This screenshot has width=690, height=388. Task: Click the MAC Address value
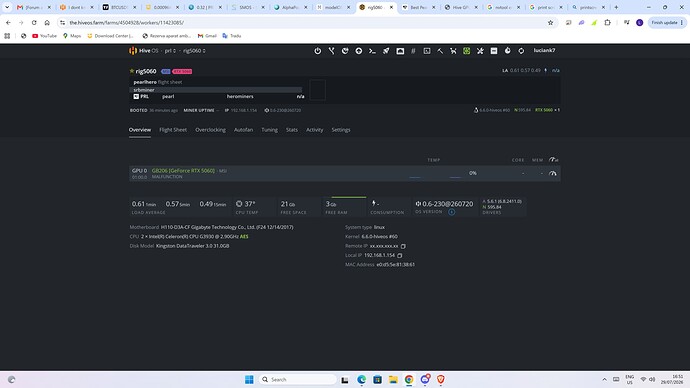pyautogui.click(x=396, y=265)
